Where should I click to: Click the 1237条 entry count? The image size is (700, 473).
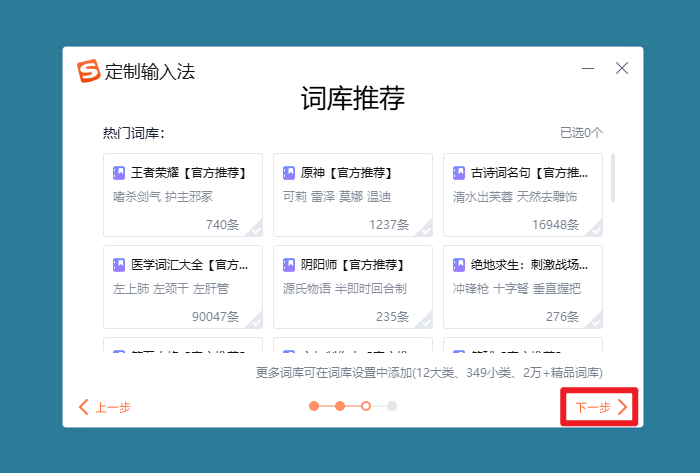point(389,224)
